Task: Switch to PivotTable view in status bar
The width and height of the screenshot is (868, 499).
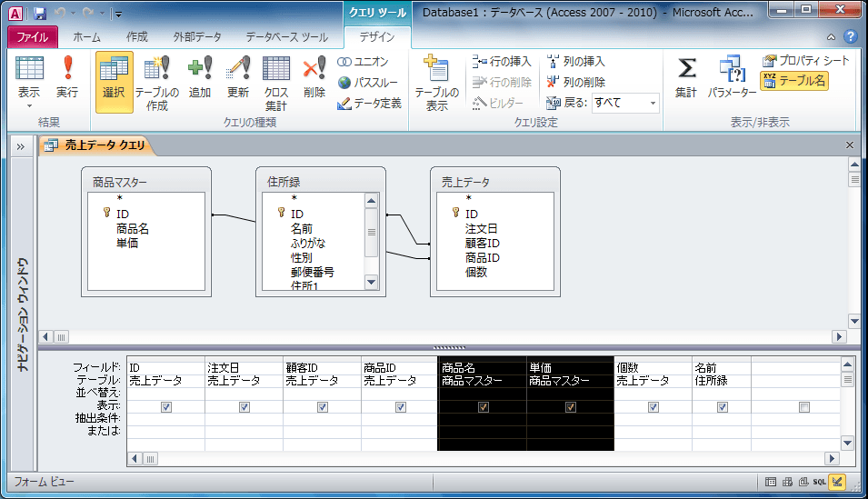Action: 787,482
